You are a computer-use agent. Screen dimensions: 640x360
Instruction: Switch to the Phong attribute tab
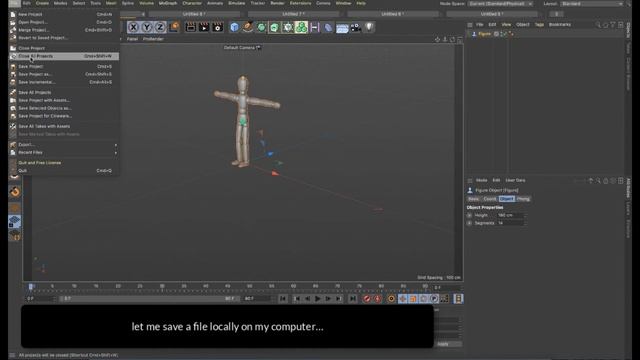click(x=523, y=199)
